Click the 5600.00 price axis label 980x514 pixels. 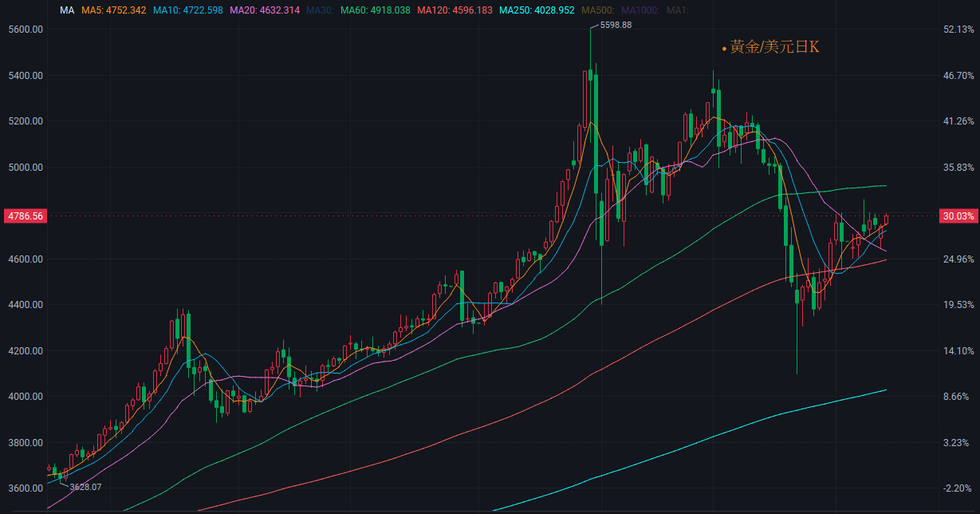pyautogui.click(x=25, y=30)
